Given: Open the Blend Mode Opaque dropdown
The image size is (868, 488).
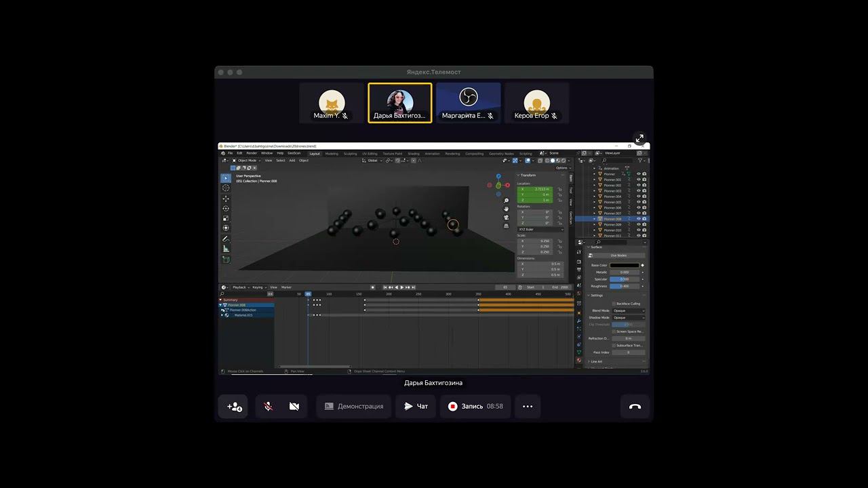Looking at the screenshot, I should [x=629, y=310].
